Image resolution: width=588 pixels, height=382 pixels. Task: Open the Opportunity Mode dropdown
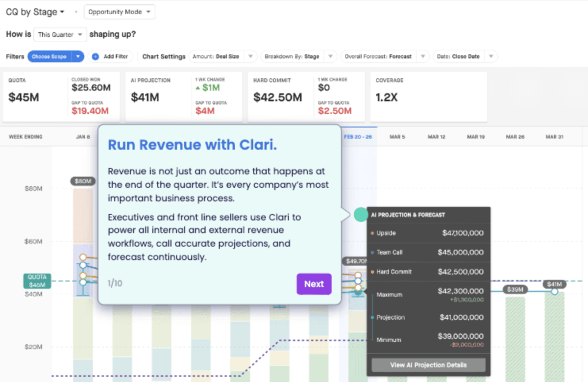(120, 12)
